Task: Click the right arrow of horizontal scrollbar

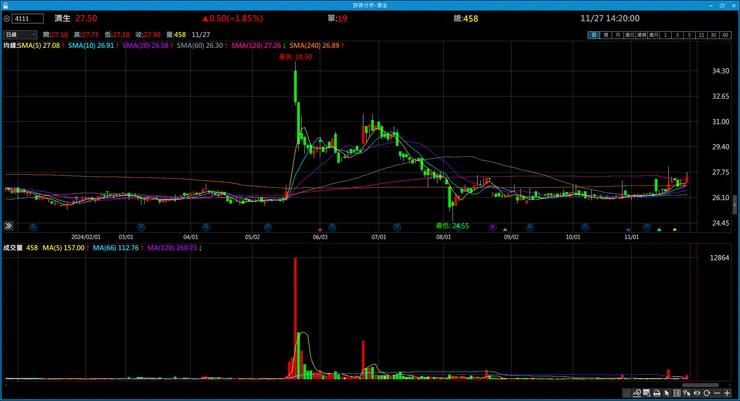Action: pos(732,385)
